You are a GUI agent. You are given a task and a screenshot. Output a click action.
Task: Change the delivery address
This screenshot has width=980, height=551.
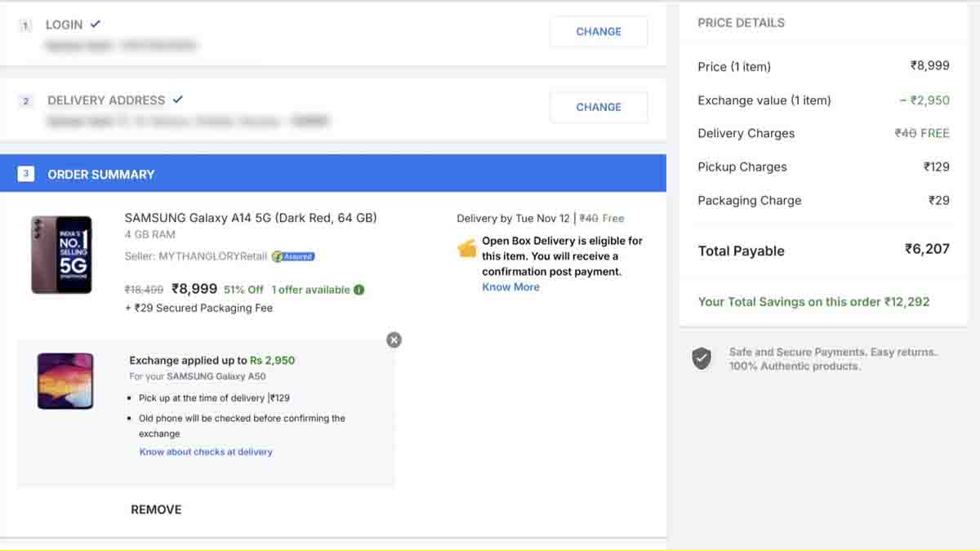[599, 107]
